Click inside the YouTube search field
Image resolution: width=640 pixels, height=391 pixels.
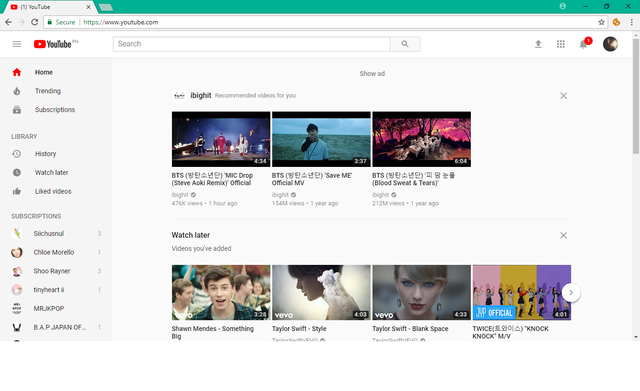tap(251, 44)
